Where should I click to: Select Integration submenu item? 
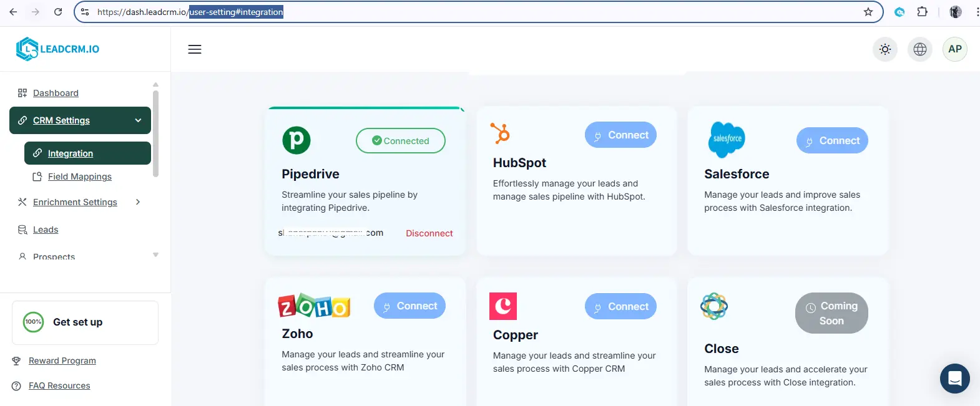coord(87,153)
